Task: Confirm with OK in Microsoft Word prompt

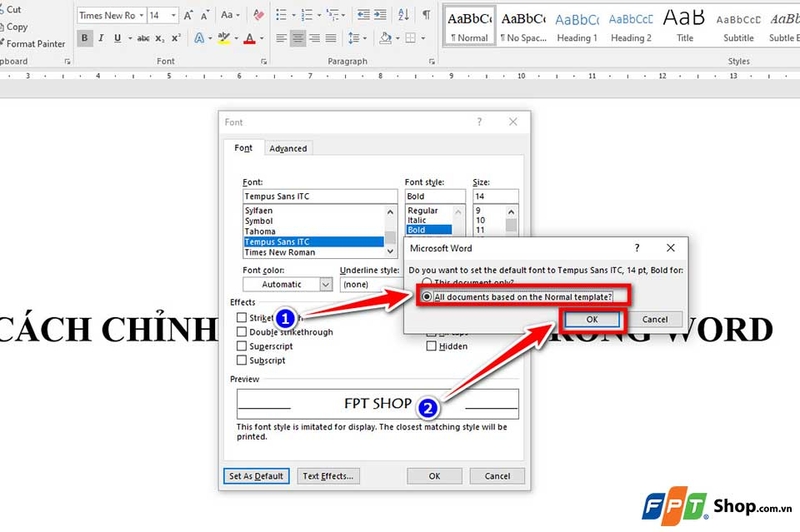Action: tap(592, 319)
